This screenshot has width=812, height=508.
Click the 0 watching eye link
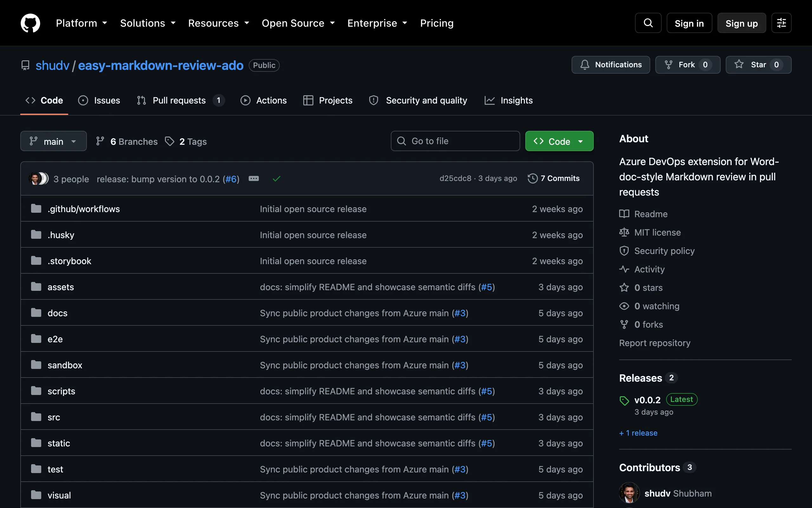[649, 306]
